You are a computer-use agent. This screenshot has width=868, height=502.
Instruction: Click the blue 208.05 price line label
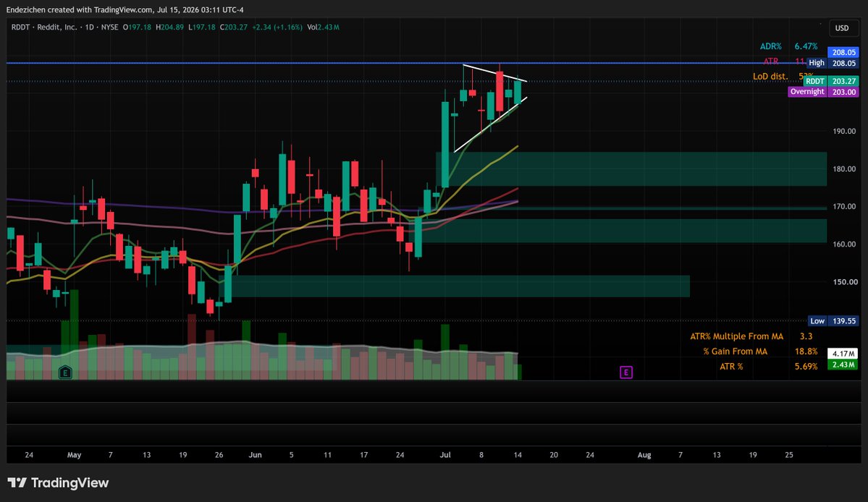coord(843,52)
